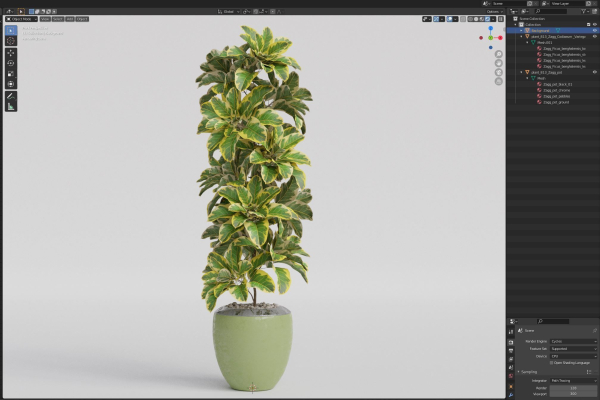Toggle Collection exclude checkbox in outliner

coord(589,24)
